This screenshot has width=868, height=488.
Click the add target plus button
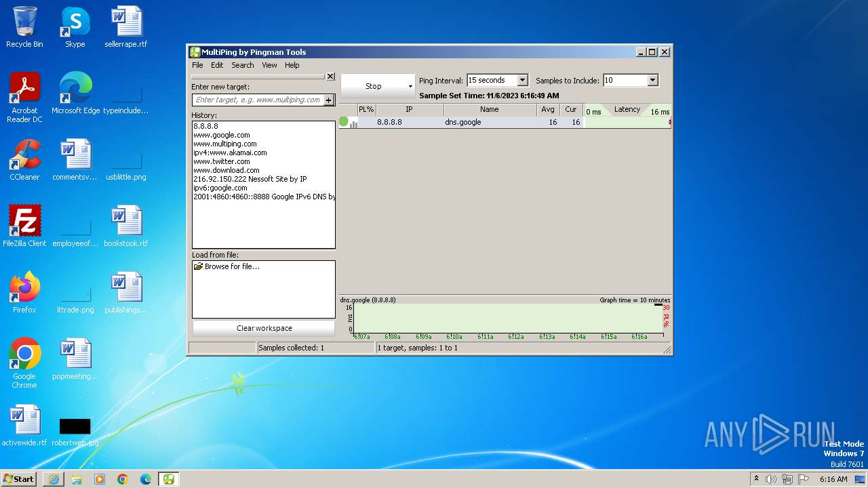click(329, 100)
